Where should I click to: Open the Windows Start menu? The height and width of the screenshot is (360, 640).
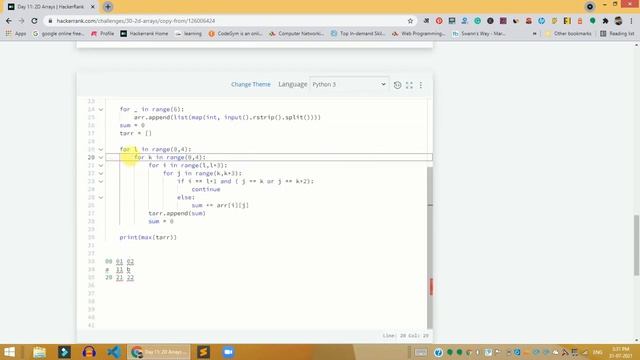[x=9, y=352]
